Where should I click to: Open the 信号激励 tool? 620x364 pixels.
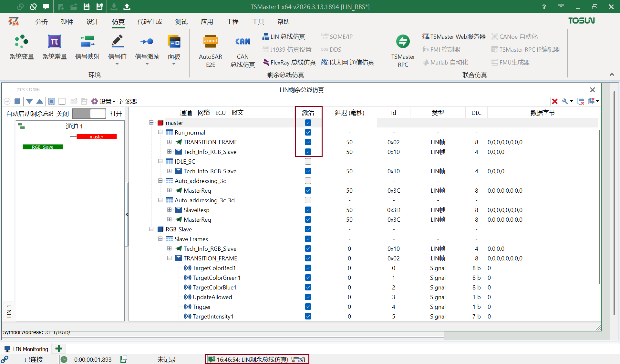pyautogui.click(x=147, y=48)
